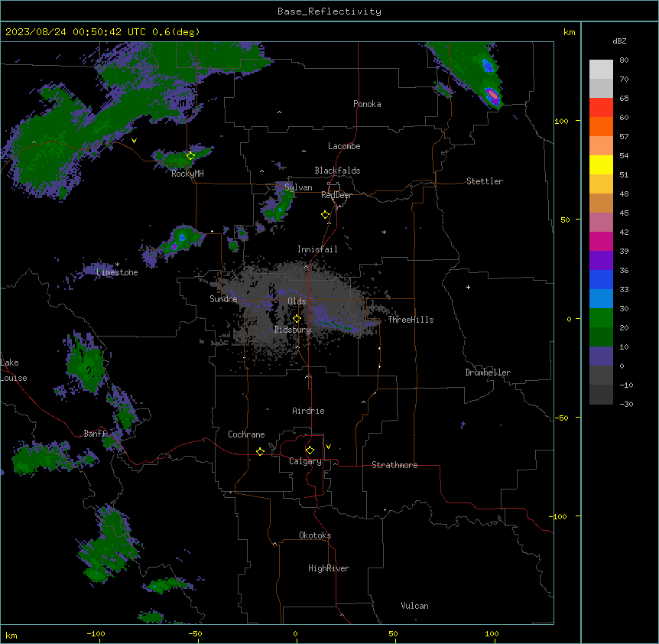Click the Airdrie city label
Image resolution: width=659 pixels, height=644 pixels.
(x=308, y=411)
